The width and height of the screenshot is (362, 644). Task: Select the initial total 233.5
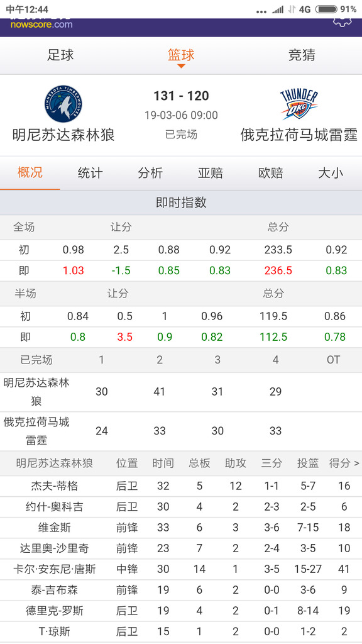pyautogui.click(x=278, y=250)
